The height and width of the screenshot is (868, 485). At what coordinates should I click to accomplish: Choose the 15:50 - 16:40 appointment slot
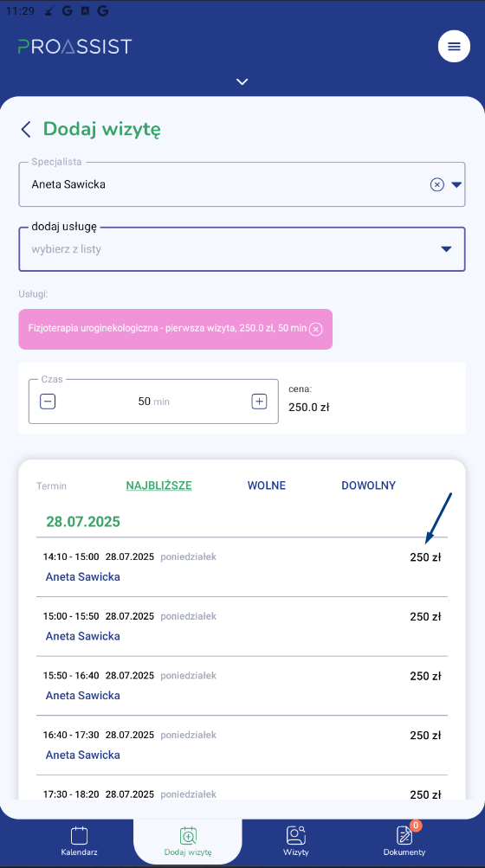coord(242,686)
